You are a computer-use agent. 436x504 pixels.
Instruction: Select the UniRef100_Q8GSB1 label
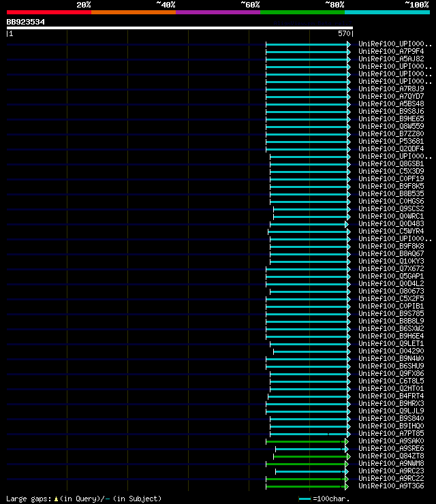click(x=391, y=164)
